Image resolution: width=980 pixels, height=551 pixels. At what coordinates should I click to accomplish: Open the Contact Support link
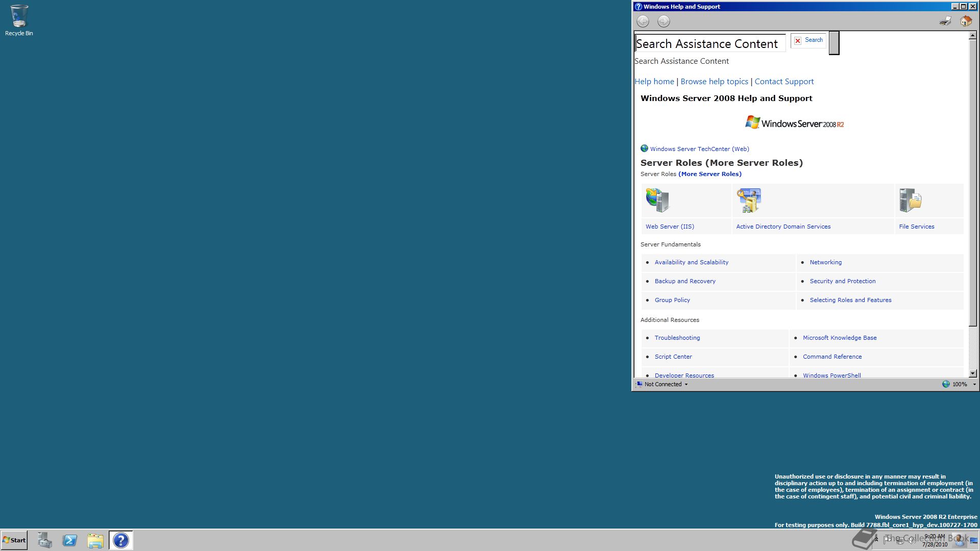784,82
